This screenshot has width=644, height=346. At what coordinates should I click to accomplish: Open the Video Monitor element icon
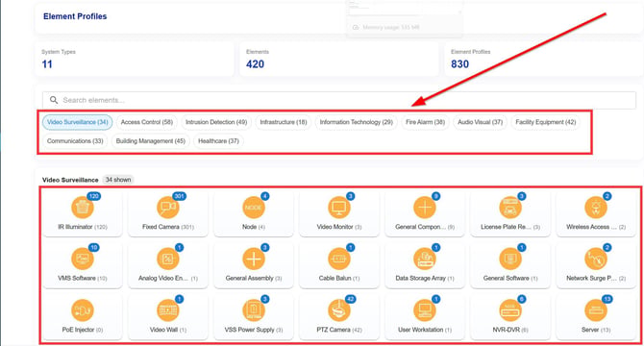[339, 208]
